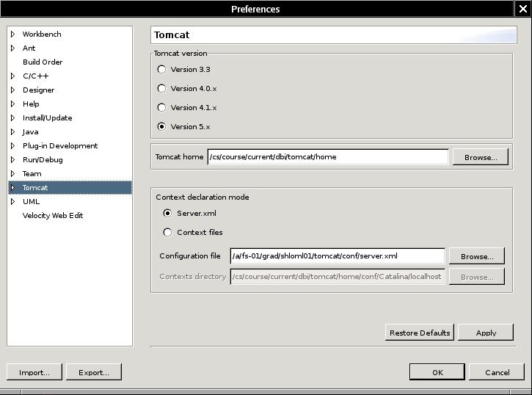Screen dimensions: 532x395
Task: Select Tomcat Version 4.1.x radio button
Action: click(162, 108)
